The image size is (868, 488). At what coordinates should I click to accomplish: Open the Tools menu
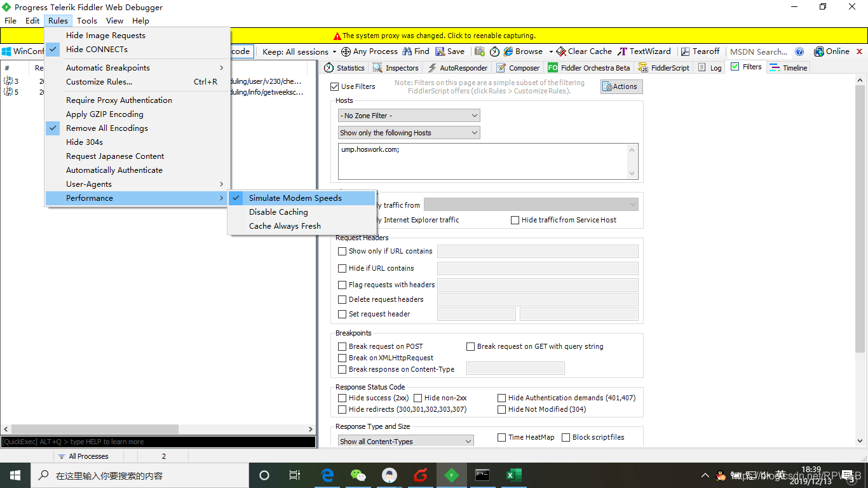point(87,20)
